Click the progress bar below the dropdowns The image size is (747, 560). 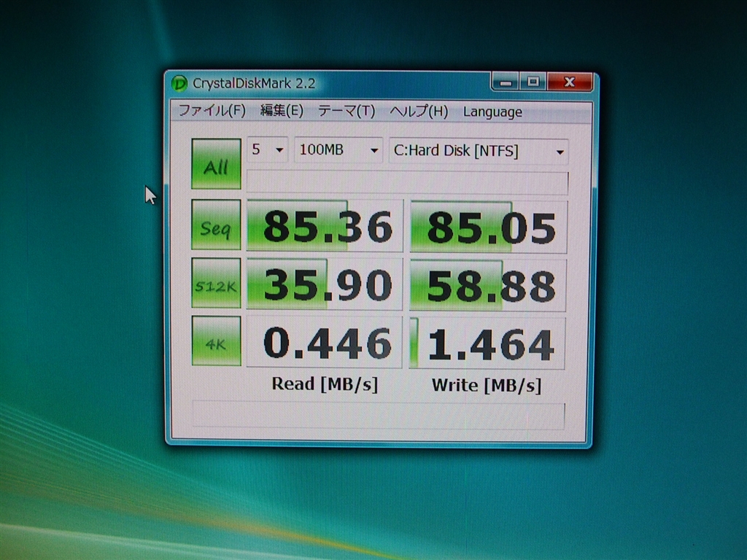(407, 182)
